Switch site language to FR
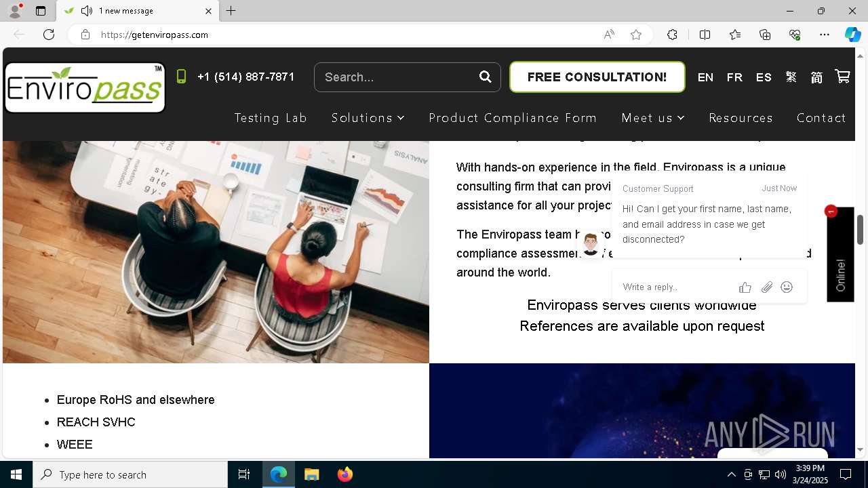 pyautogui.click(x=734, y=77)
